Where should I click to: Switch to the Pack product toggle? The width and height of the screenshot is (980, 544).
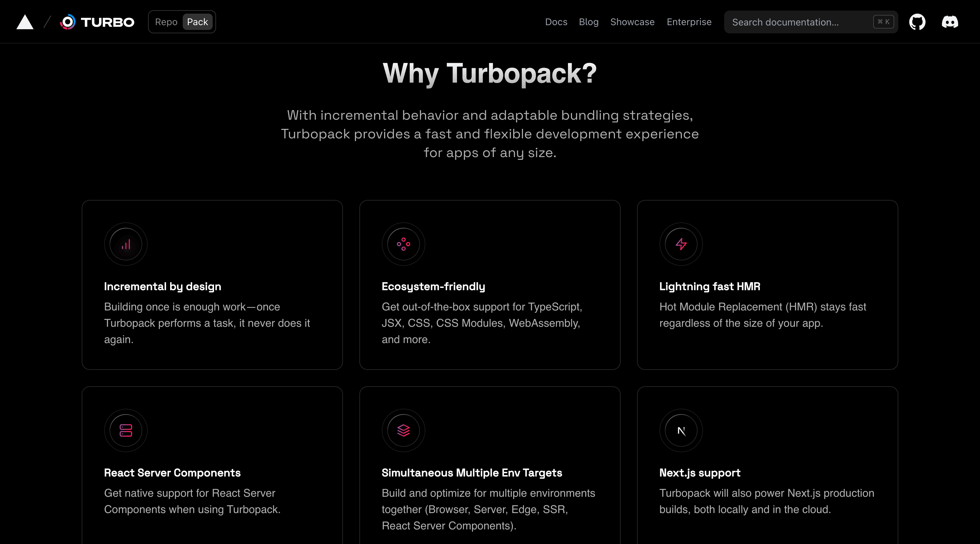tap(197, 22)
